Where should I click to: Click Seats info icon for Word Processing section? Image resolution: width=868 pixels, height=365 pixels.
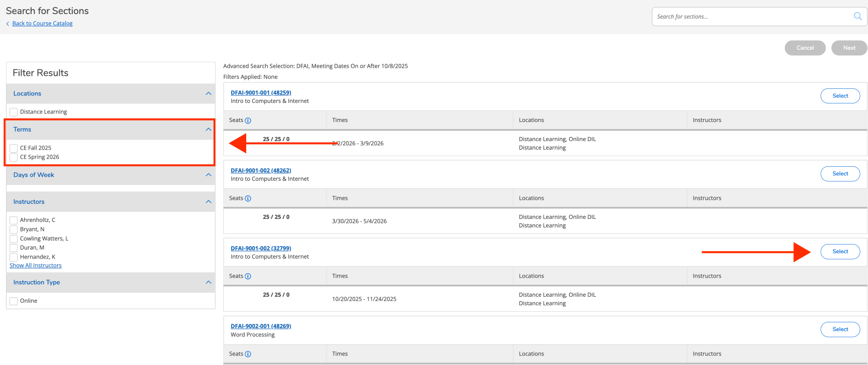coord(248,354)
